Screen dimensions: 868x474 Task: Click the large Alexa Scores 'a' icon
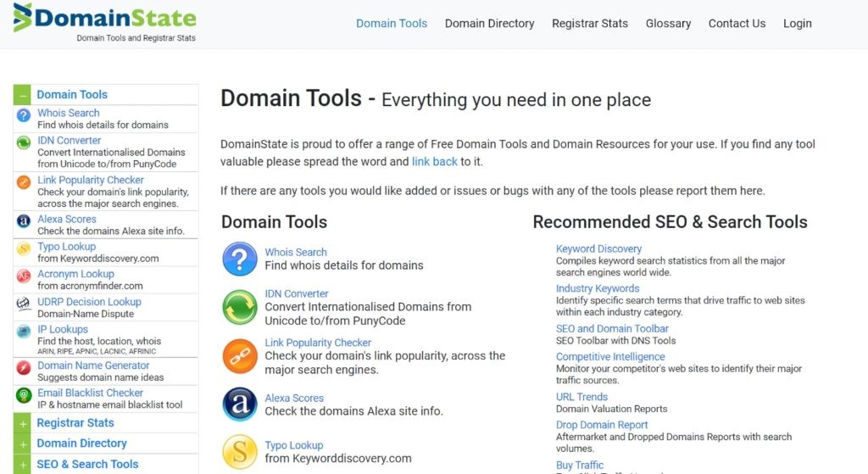(x=239, y=404)
